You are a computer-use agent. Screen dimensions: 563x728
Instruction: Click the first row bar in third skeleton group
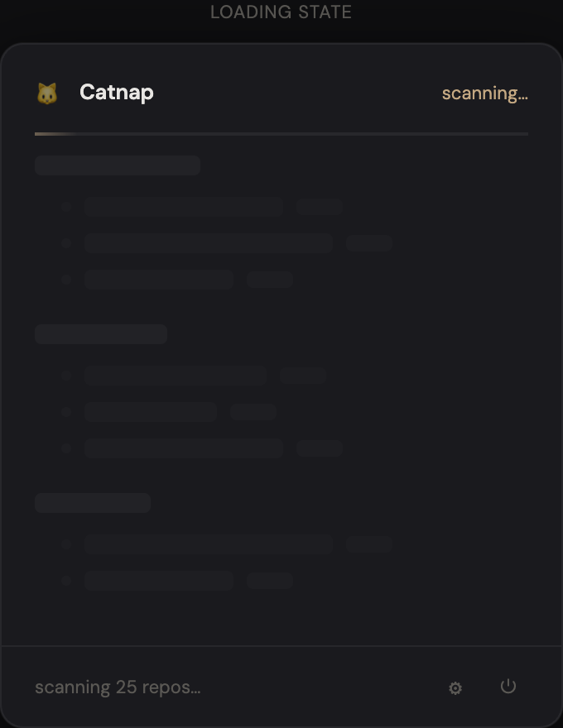click(209, 544)
